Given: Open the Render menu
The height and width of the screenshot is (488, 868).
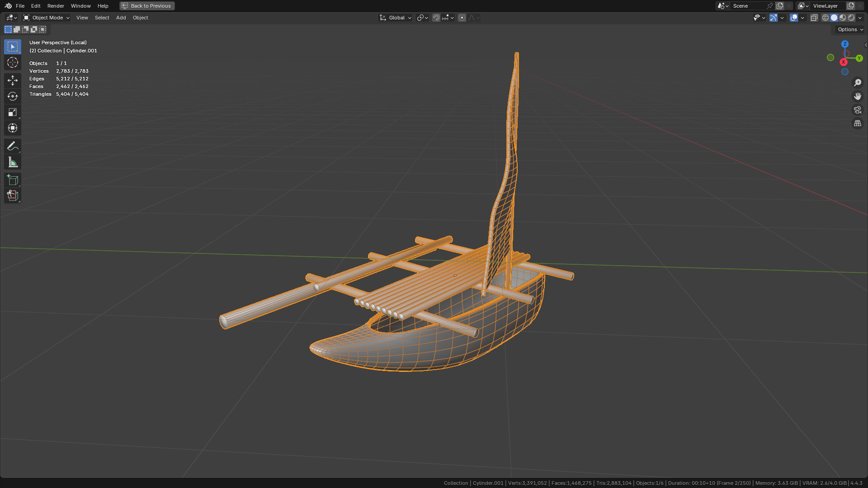Looking at the screenshot, I should tap(56, 6).
